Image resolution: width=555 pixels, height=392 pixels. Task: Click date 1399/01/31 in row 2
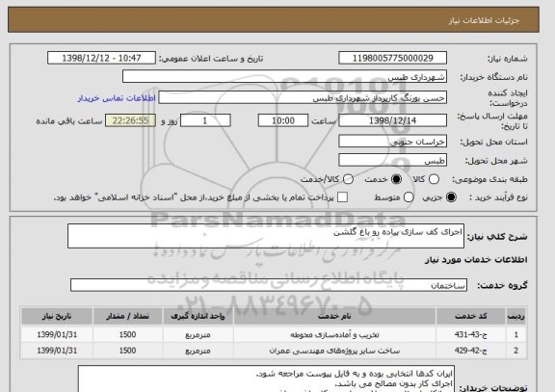click(x=57, y=351)
